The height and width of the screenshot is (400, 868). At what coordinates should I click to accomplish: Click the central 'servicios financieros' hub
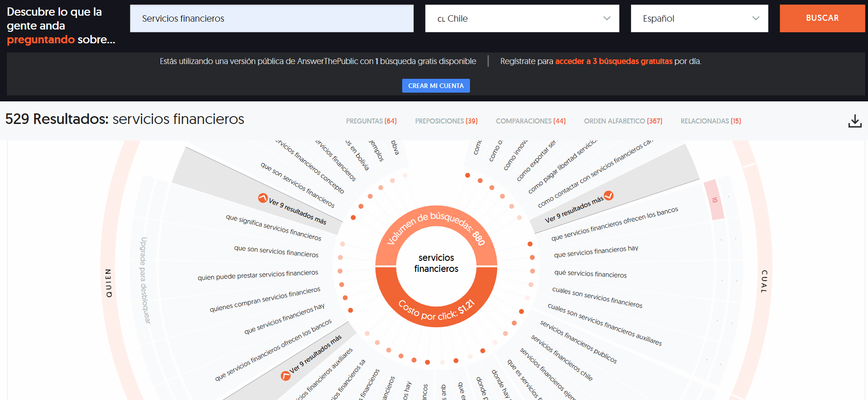(x=436, y=263)
